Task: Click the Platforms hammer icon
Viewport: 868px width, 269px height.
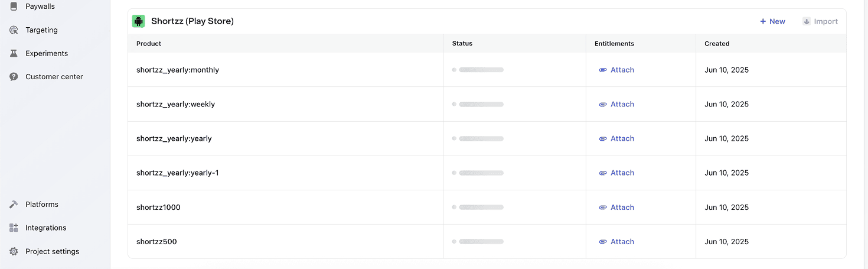Action: (14, 205)
